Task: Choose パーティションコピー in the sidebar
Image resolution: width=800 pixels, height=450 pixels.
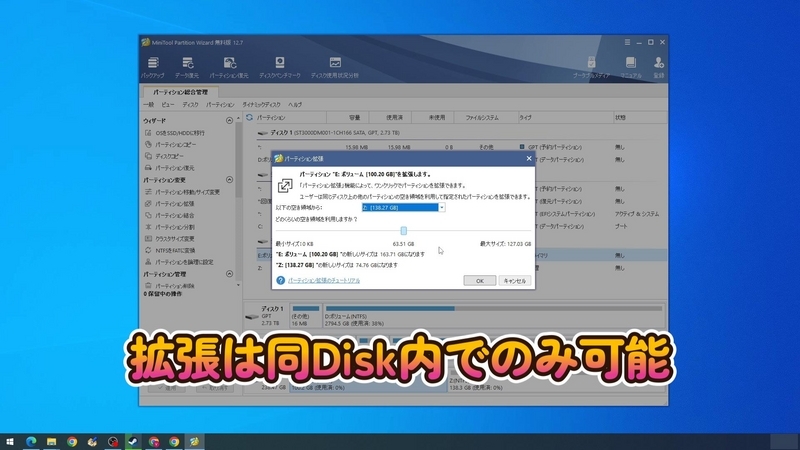Action: 170,144
